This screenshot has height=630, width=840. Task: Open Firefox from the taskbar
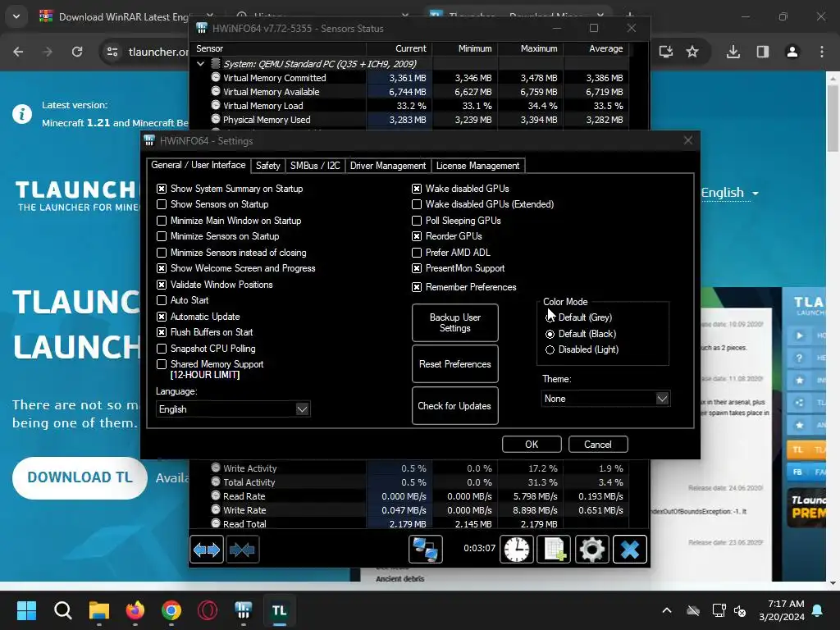point(135,610)
